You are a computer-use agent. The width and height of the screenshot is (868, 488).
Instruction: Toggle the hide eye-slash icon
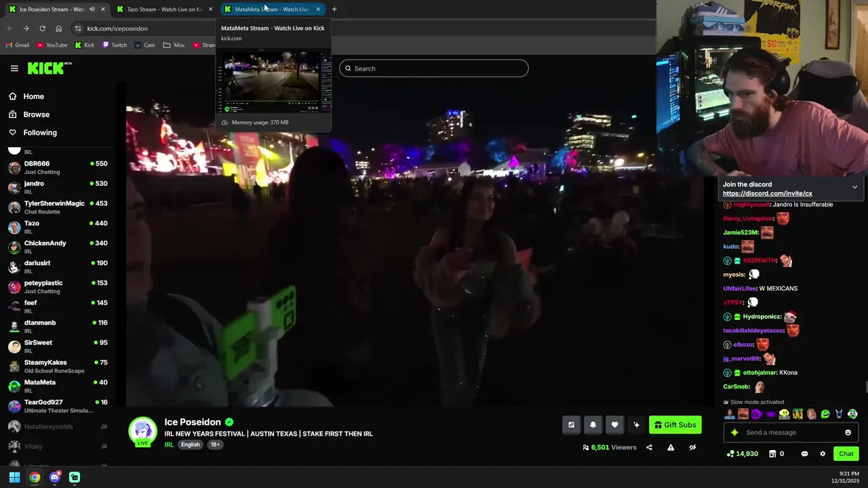click(x=692, y=447)
